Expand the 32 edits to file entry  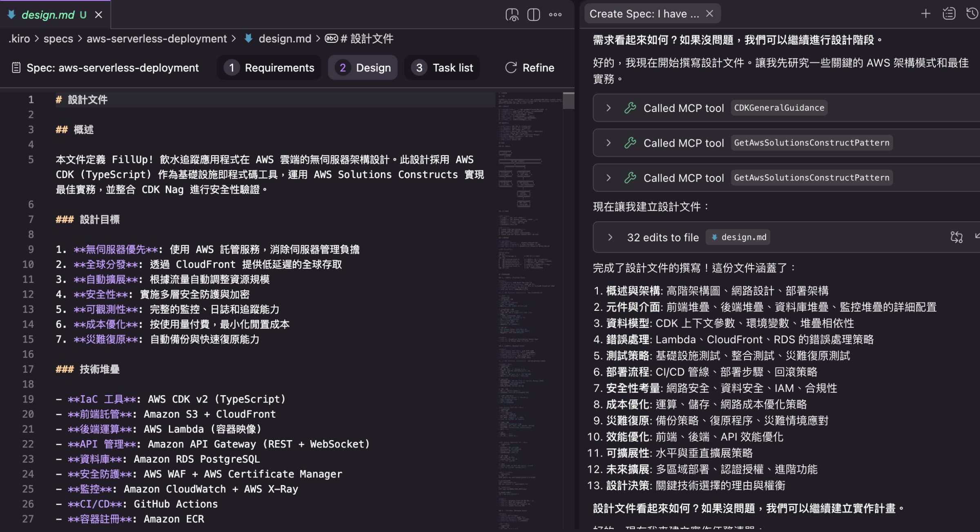click(x=610, y=237)
